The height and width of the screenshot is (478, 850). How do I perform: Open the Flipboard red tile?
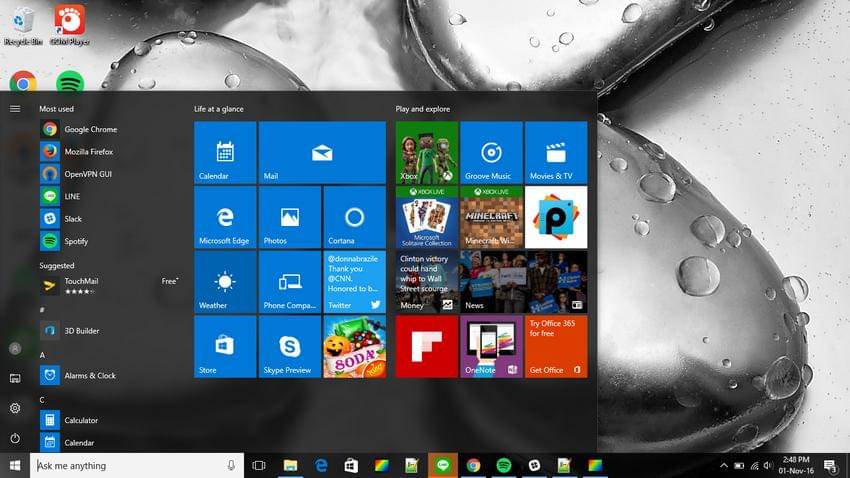(x=426, y=346)
